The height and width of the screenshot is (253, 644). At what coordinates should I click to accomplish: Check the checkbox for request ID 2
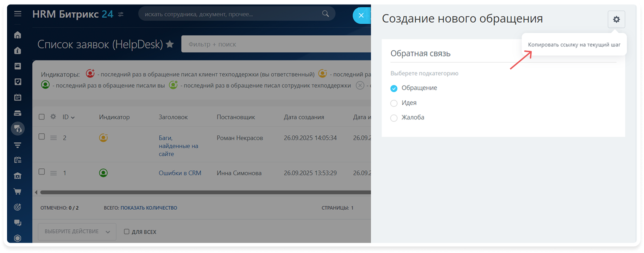point(42,137)
